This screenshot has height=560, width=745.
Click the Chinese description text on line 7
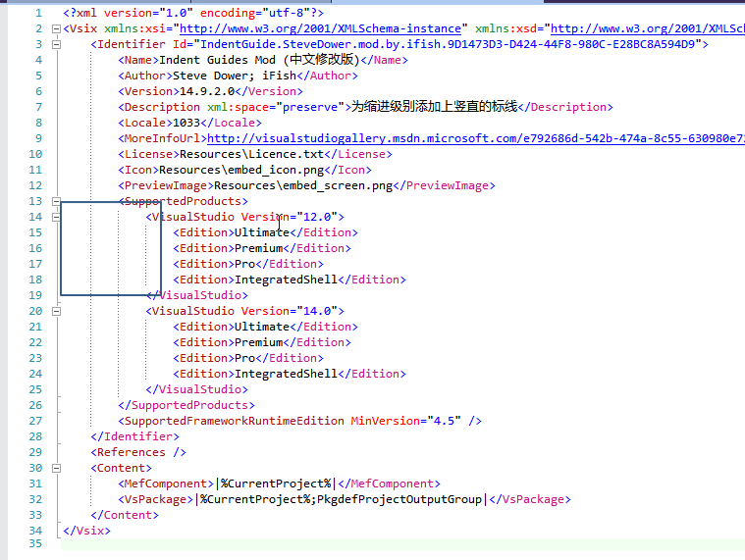434,106
